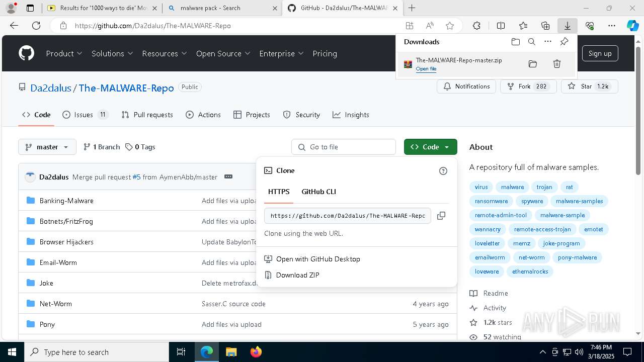This screenshot has height=362, width=644.
Task: Show downloaded zip in folder
Action: 533,64
